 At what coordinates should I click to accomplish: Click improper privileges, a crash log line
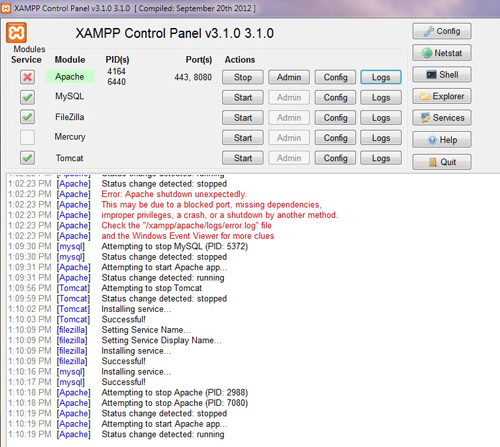point(219,215)
